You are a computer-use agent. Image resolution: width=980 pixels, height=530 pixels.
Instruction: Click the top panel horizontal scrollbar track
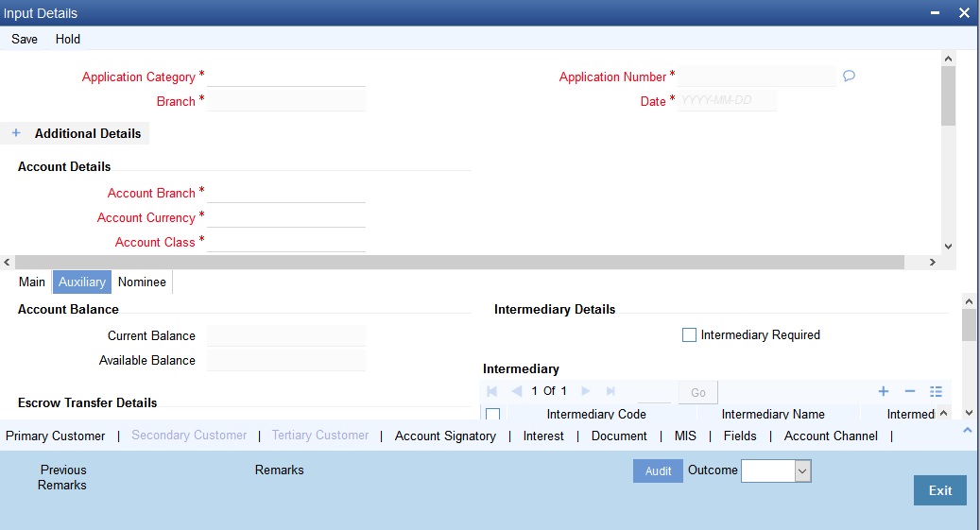point(469,262)
